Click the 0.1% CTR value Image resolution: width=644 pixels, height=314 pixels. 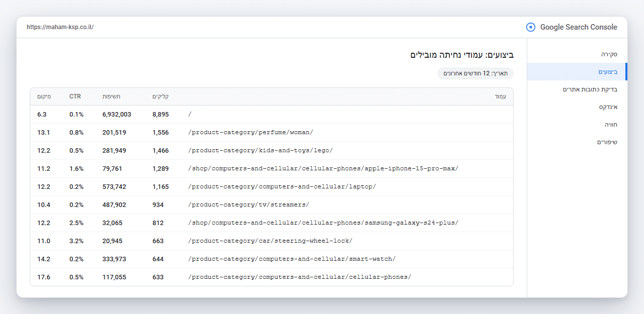[x=76, y=115]
